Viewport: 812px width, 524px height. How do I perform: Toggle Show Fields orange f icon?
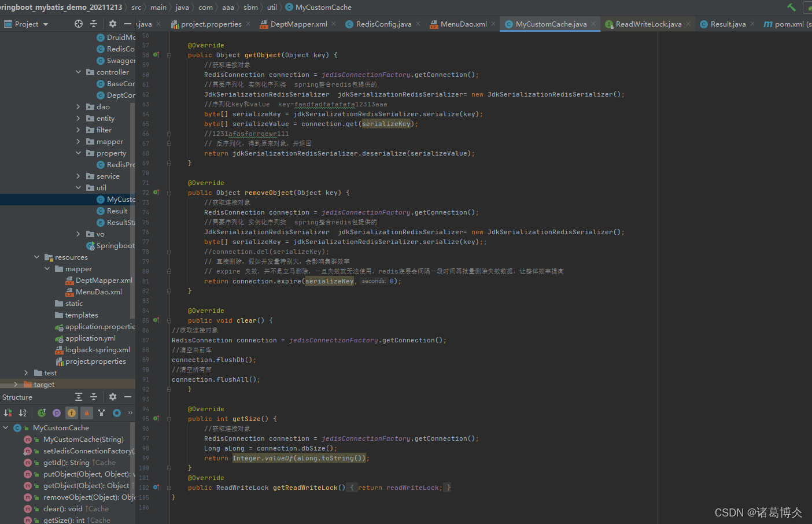(72, 413)
